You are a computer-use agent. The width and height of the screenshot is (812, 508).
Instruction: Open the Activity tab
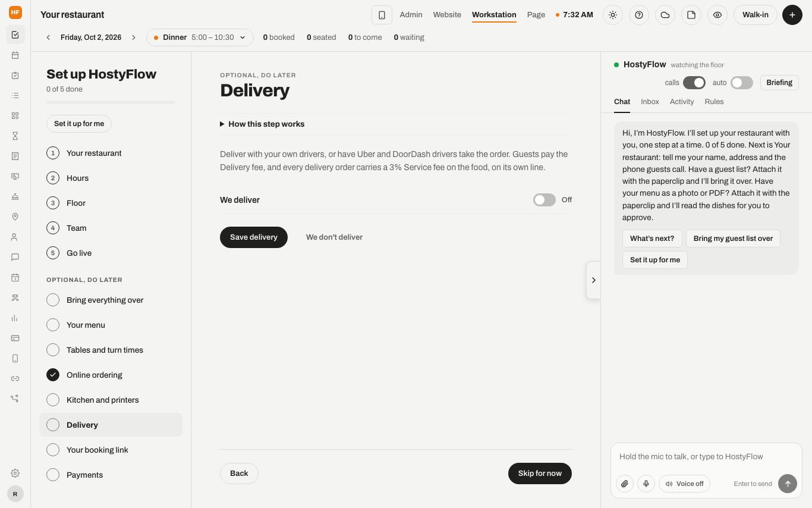click(682, 102)
